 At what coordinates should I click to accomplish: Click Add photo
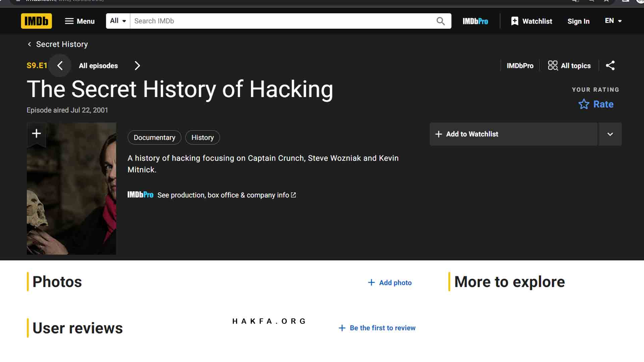(390, 283)
